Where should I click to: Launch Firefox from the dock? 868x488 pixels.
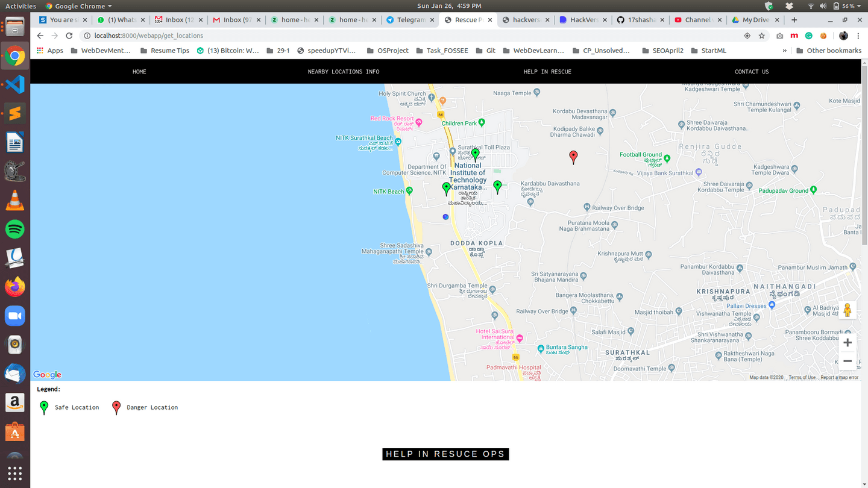(15, 287)
